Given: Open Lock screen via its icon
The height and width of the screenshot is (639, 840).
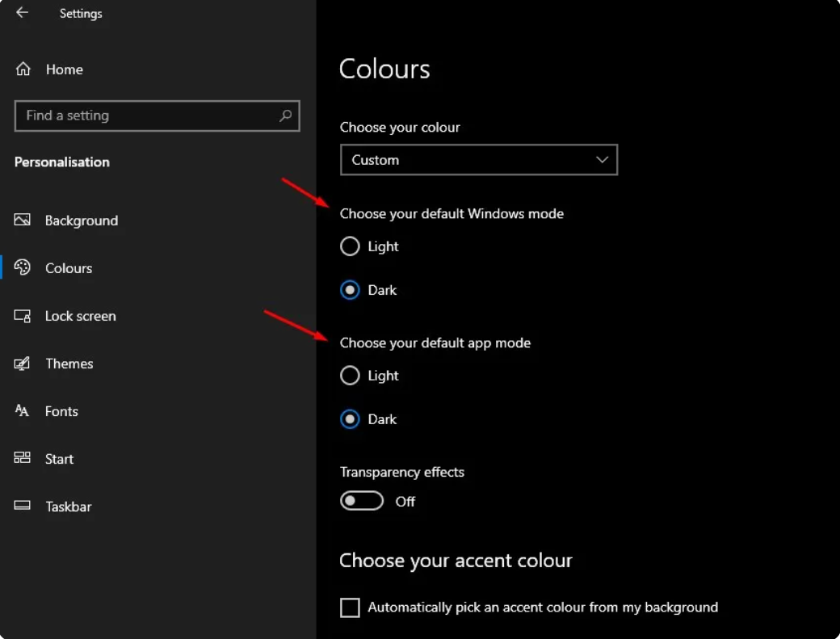Looking at the screenshot, I should tap(23, 316).
